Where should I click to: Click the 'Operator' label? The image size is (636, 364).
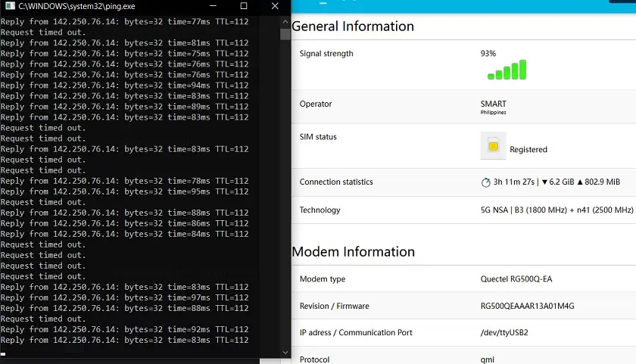[x=316, y=104]
